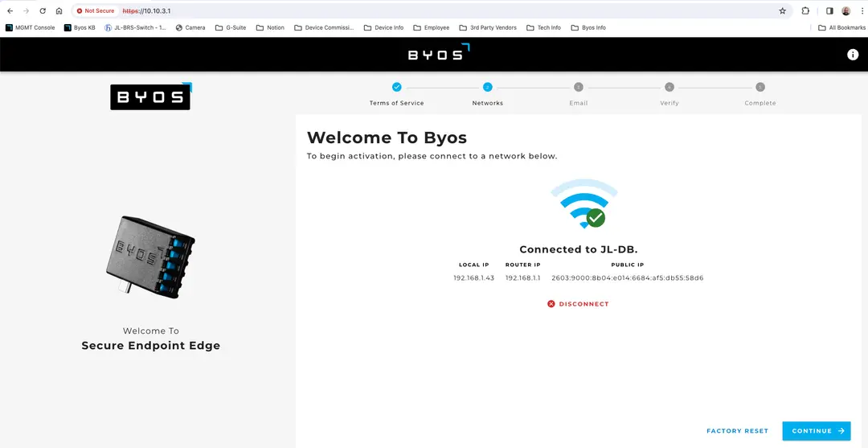868x448 pixels.
Task: Open the MGMT Console bookmark
Action: coord(30,27)
